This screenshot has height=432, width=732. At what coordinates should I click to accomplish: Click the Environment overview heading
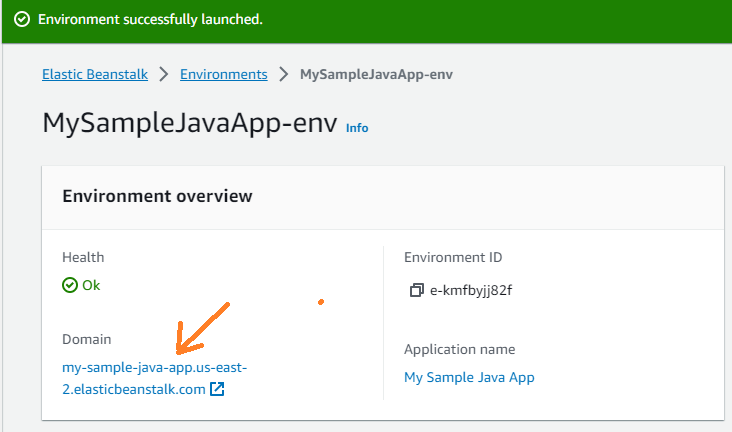point(157,196)
